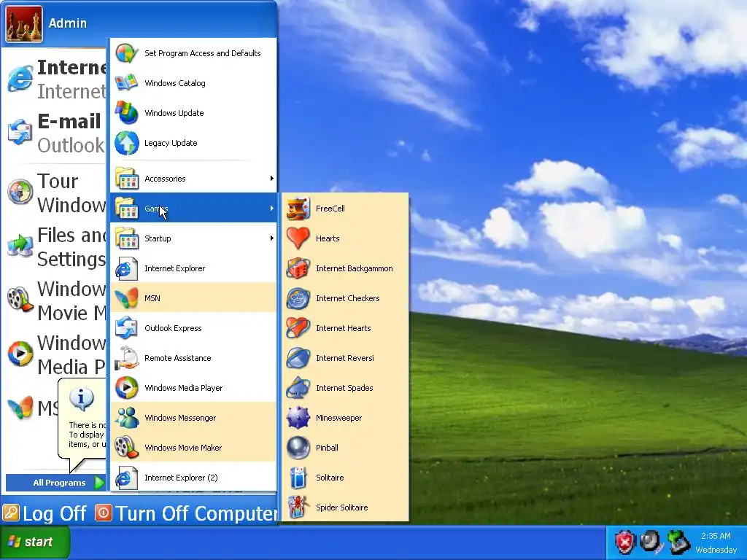
Task: Launch the Internet Reversi icon
Action: click(298, 358)
